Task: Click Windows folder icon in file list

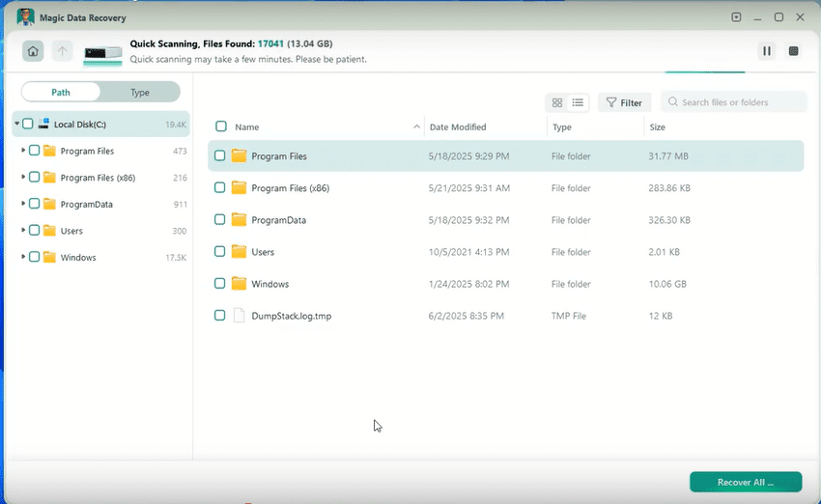Action: [x=239, y=283]
